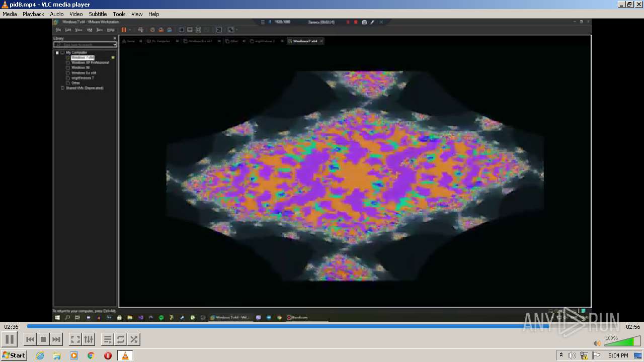This screenshot has width=644, height=362.
Task: Show hidden system tray icons
Action: point(561,355)
